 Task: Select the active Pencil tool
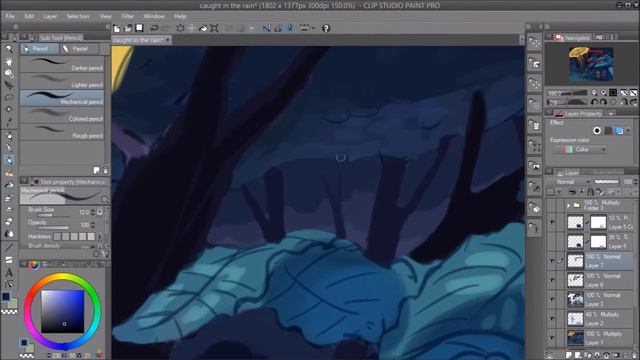(x=9, y=160)
